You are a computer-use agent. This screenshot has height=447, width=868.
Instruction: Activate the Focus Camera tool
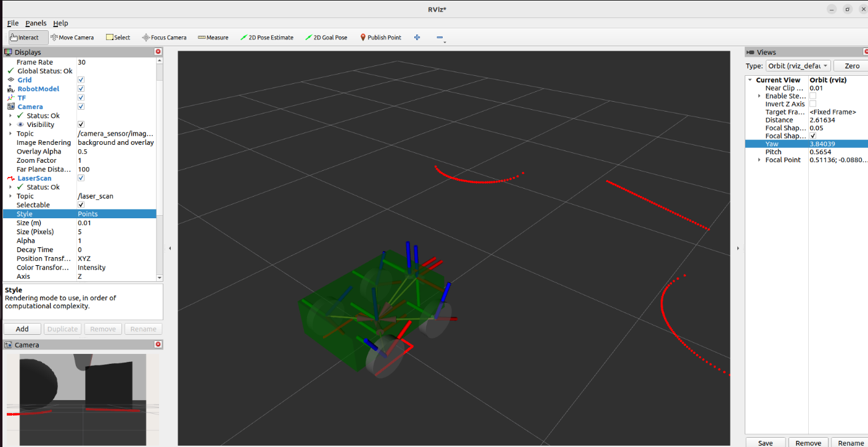click(164, 38)
